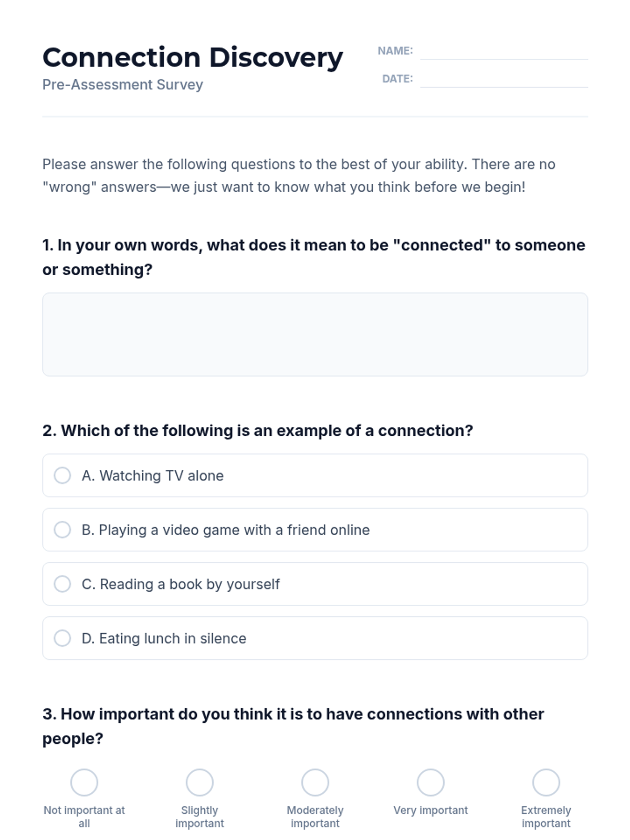Click the question 1 answer text box
The image size is (630, 840).
click(x=315, y=334)
